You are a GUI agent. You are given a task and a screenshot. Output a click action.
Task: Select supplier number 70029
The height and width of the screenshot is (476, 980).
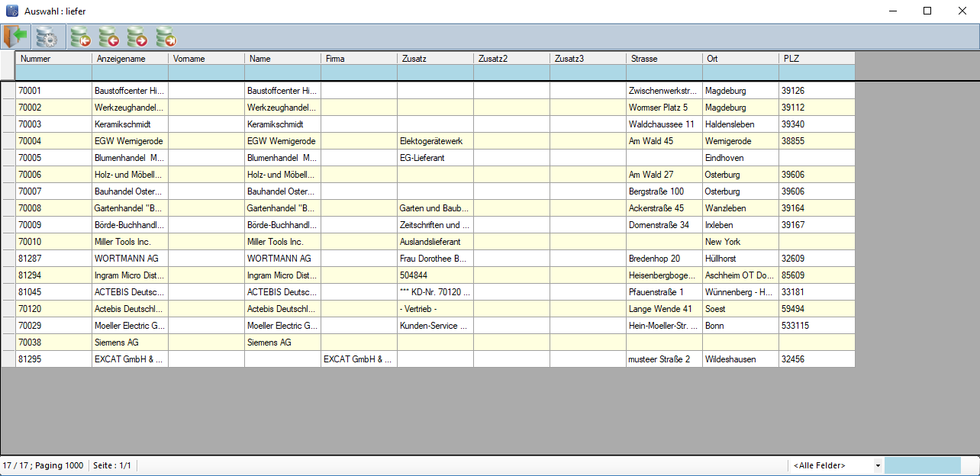point(53,326)
